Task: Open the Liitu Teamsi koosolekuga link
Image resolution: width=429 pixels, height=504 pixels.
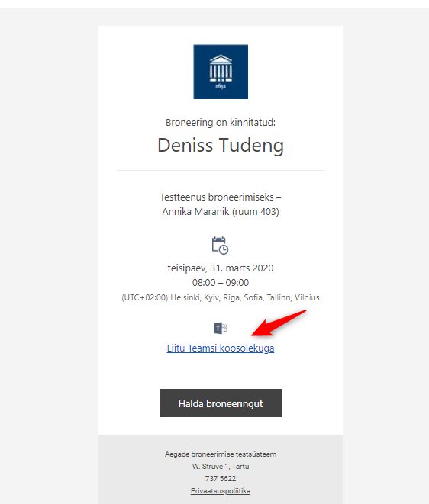Action: point(221,348)
